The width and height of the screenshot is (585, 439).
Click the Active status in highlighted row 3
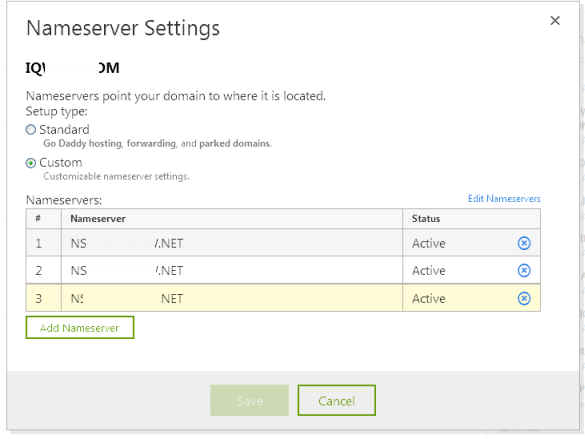pos(429,298)
